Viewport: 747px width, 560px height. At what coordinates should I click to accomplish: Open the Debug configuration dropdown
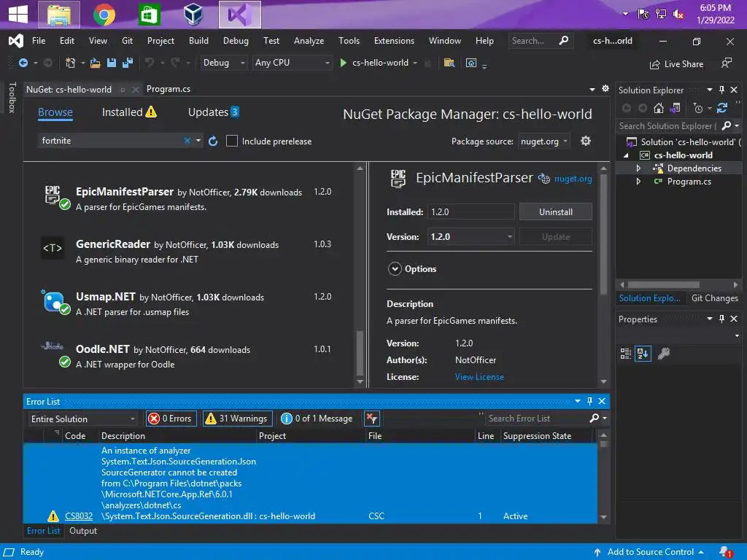(x=224, y=63)
